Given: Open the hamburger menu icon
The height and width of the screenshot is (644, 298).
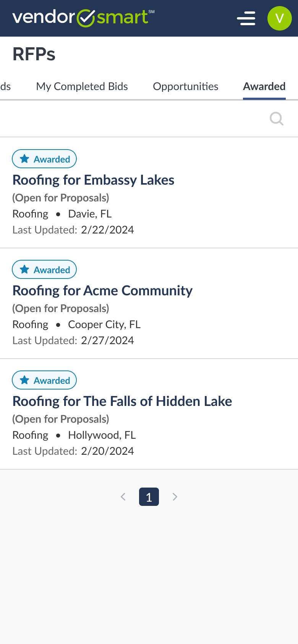Looking at the screenshot, I should (x=246, y=18).
